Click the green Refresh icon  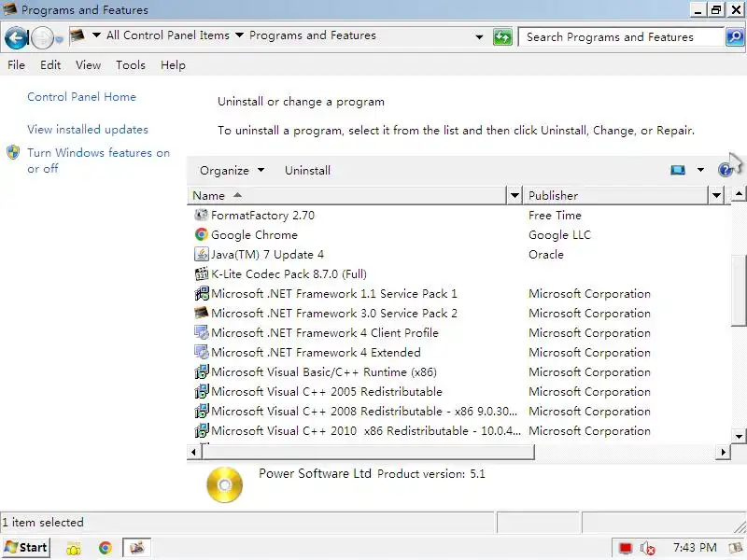[x=502, y=37]
